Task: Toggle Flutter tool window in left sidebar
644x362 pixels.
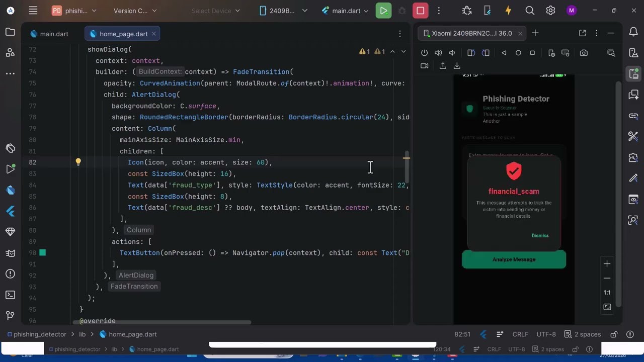Action: (x=10, y=211)
